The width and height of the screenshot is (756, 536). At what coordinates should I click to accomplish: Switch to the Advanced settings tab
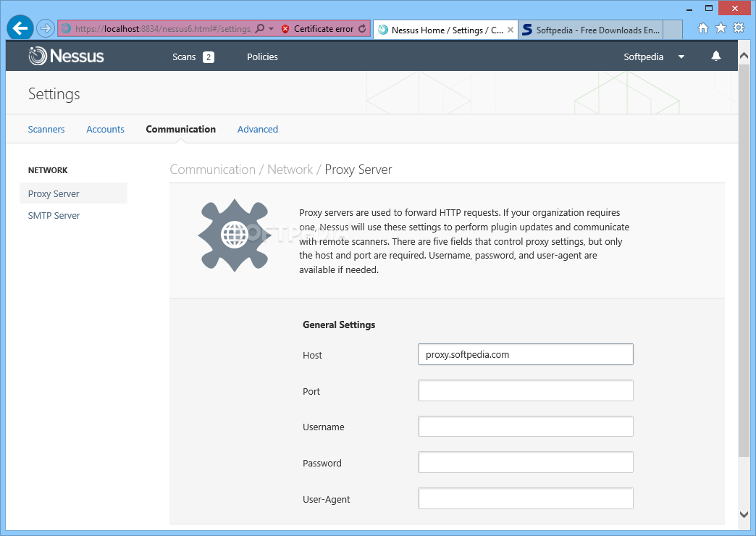[x=258, y=130]
